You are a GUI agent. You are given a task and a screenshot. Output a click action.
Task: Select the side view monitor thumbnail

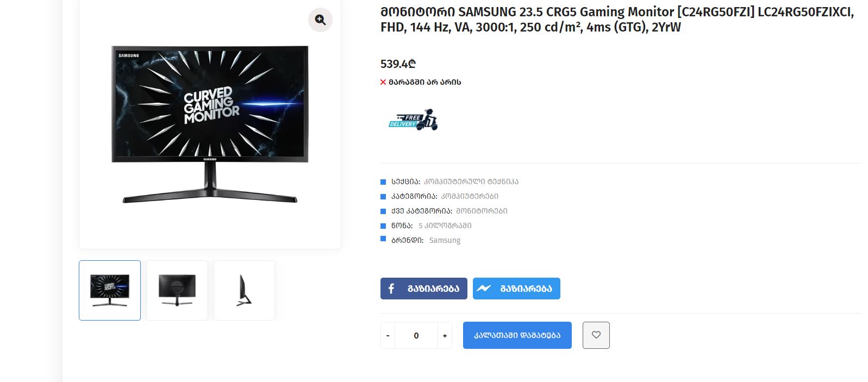pos(244,290)
